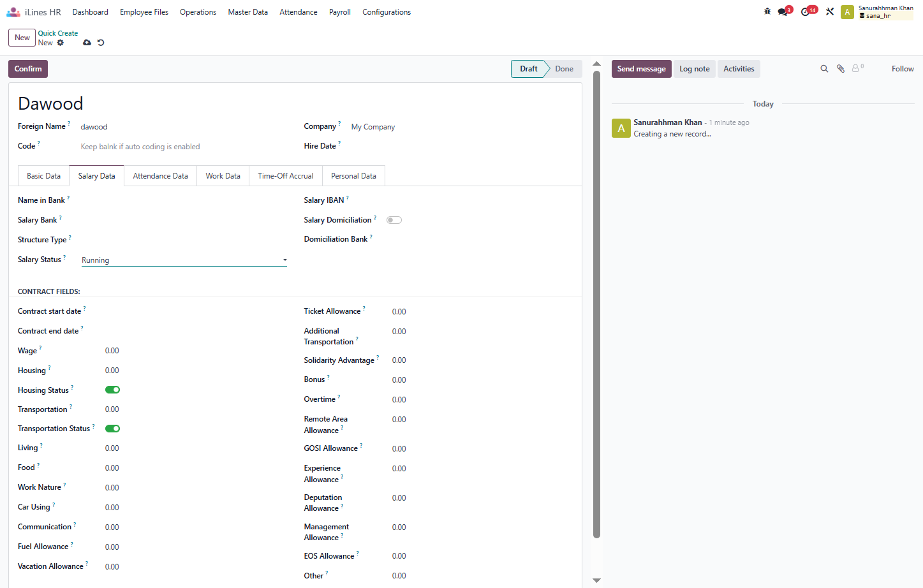The width and height of the screenshot is (923, 588).
Task: Click the gear actions icon next to New
Action: coord(61,43)
